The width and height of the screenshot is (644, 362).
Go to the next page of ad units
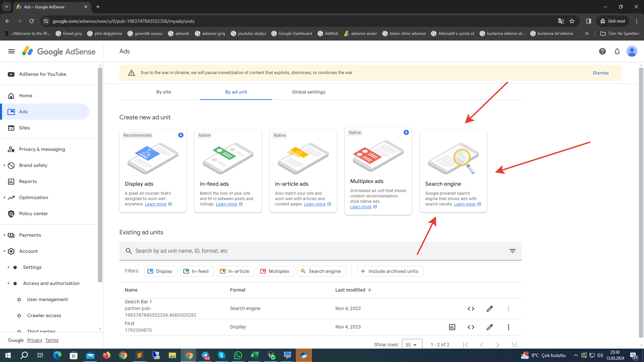[498, 345]
